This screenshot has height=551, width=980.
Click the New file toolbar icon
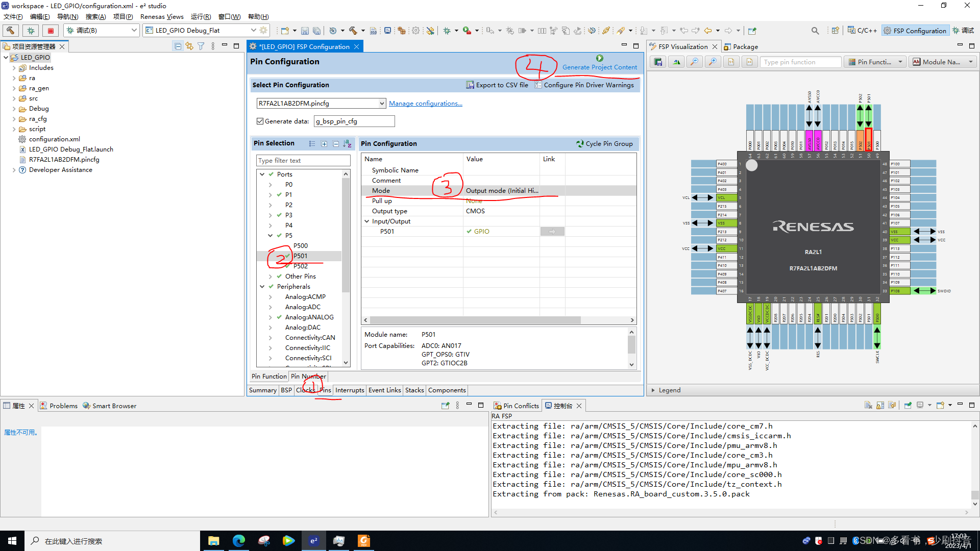point(285,31)
